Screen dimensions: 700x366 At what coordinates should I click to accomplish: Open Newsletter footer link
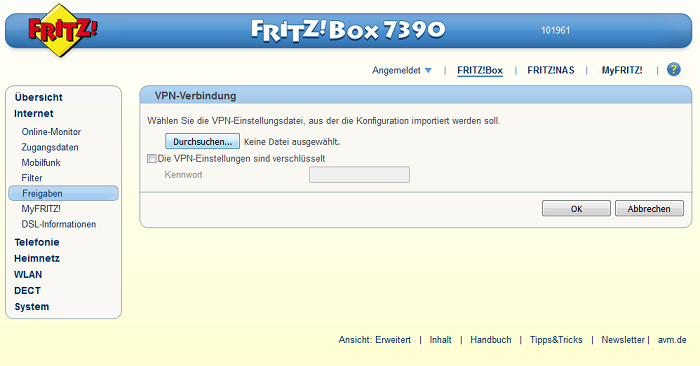coord(623,340)
